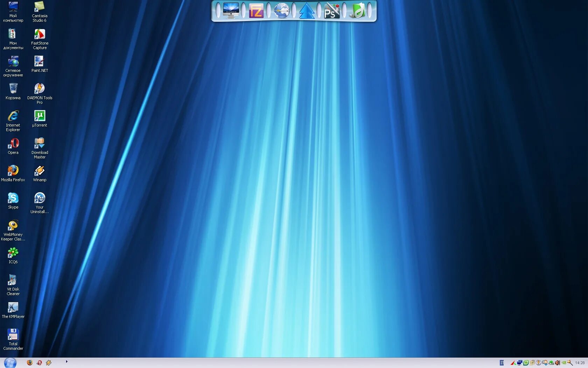Launch DAEMON Tools Pro shortcut

pos(40,94)
